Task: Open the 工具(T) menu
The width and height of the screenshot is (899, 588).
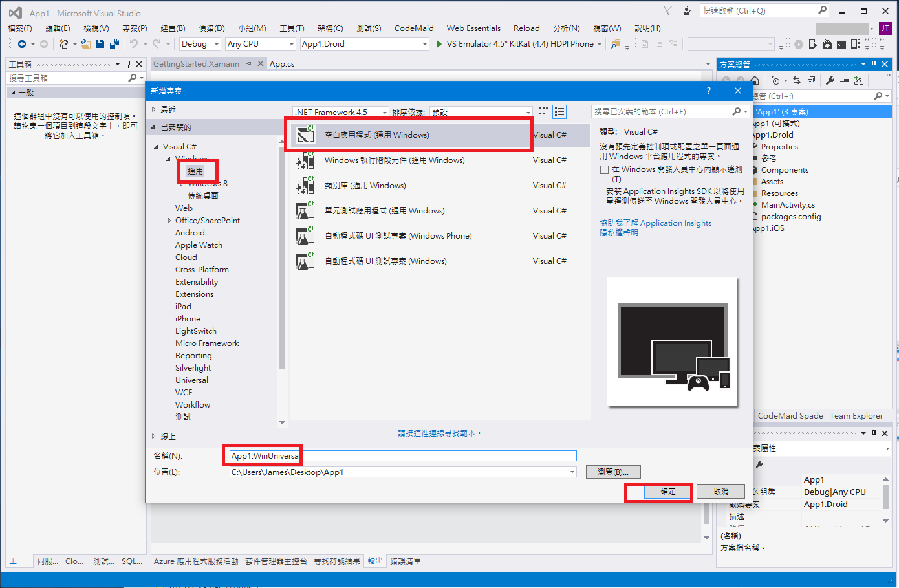Action: coord(292,28)
